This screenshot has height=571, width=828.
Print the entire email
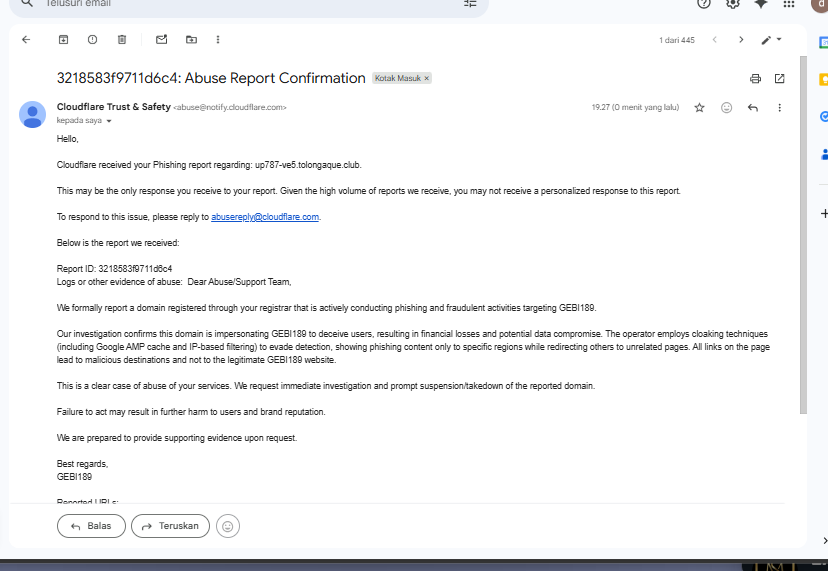click(756, 79)
